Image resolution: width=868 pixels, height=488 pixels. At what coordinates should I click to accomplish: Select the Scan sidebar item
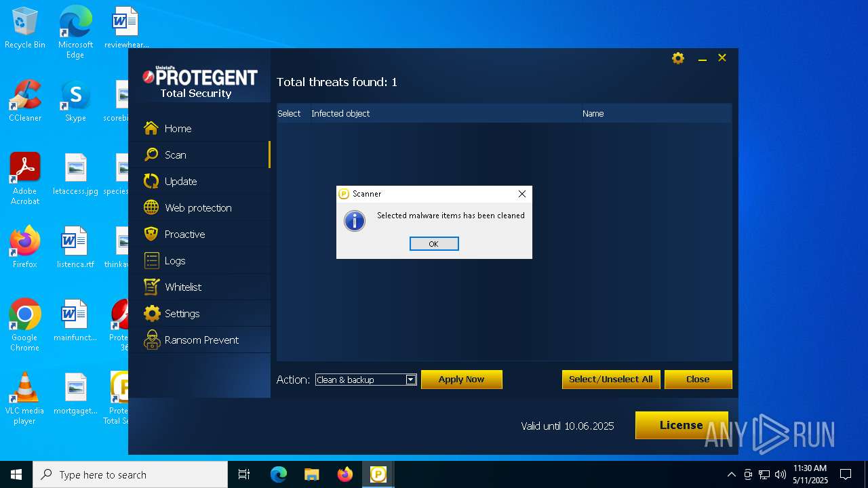[199, 155]
